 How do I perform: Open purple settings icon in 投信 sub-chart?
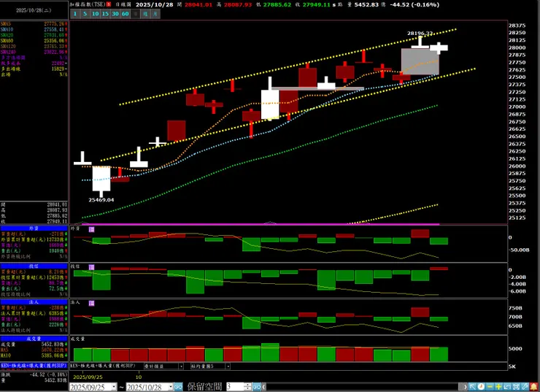pos(91,267)
